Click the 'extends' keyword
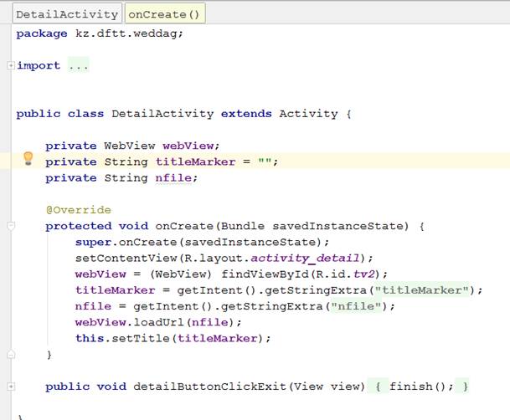This screenshot has height=420, width=510. tap(246, 114)
